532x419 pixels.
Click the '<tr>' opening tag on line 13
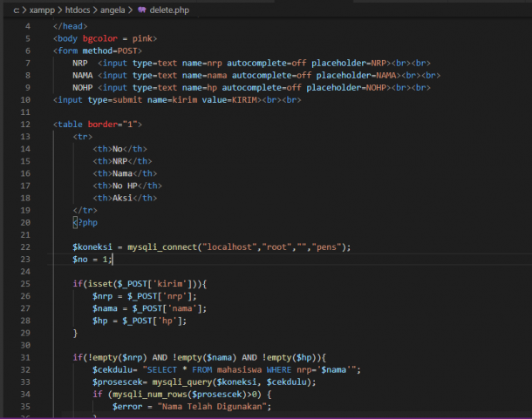[x=83, y=137]
